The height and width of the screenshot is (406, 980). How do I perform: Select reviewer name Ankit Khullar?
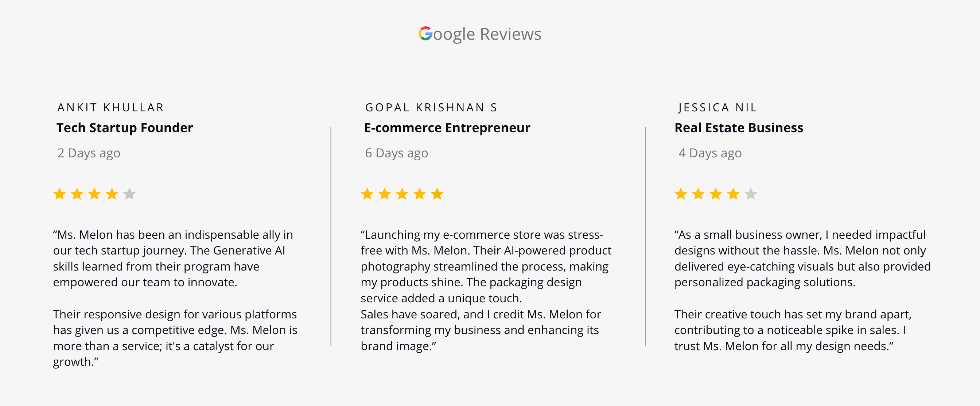[x=110, y=108]
